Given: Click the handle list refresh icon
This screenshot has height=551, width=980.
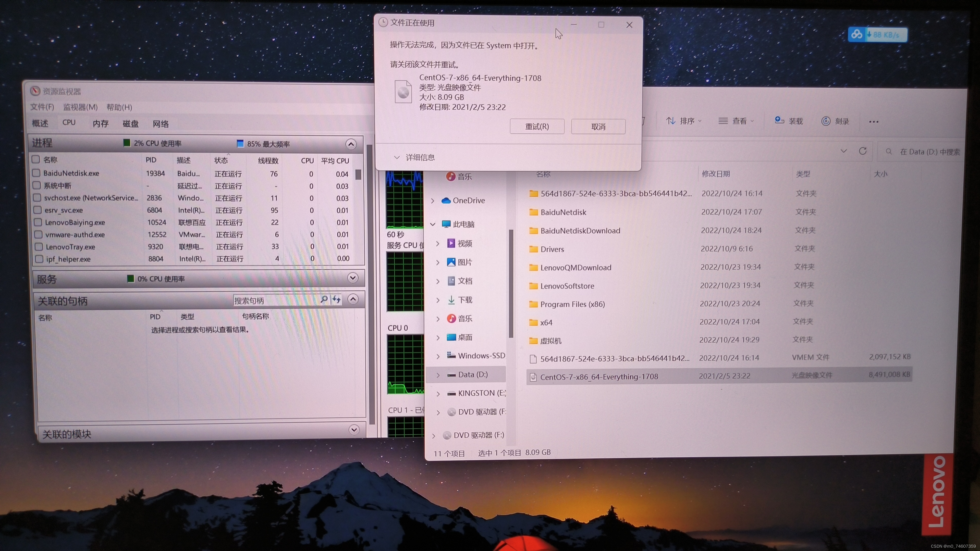Looking at the screenshot, I should 336,300.
